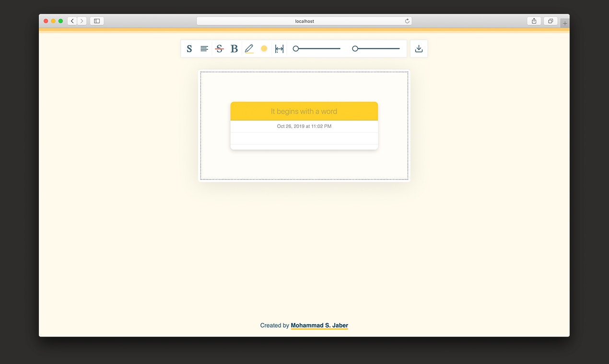Toggle the serif S font icon

pos(189,49)
